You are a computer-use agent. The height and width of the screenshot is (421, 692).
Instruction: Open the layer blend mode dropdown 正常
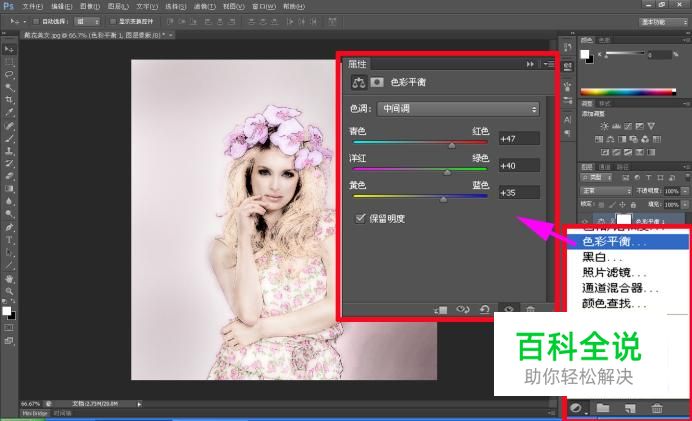tap(603, 190)
